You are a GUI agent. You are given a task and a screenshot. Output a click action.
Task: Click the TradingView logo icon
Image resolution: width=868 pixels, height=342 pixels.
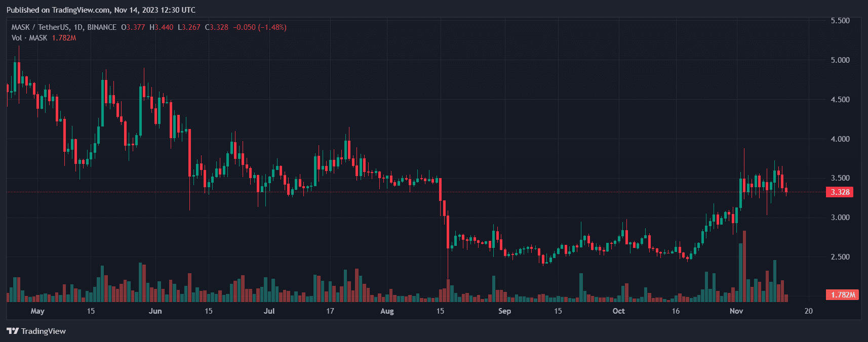tap(12, 331)
